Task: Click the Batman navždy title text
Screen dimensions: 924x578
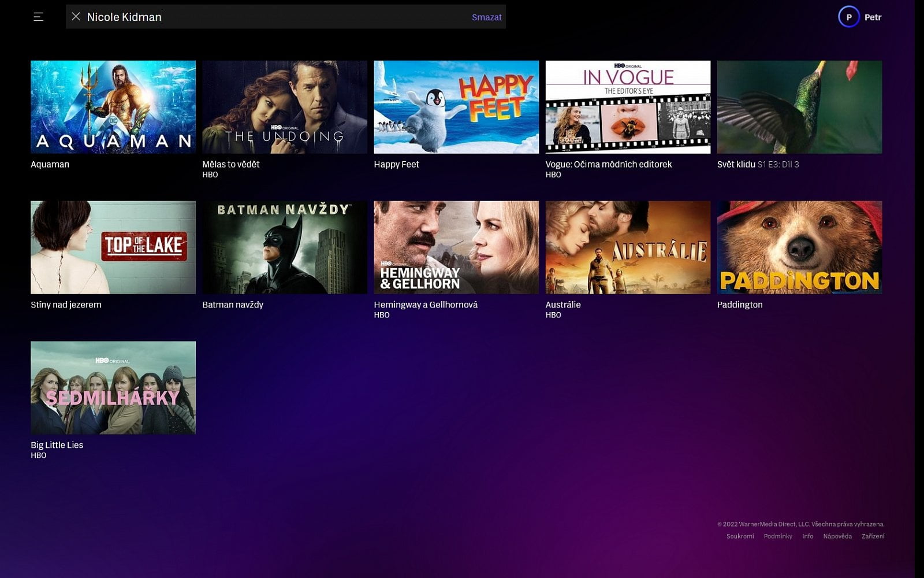Action: coord(233,305)
